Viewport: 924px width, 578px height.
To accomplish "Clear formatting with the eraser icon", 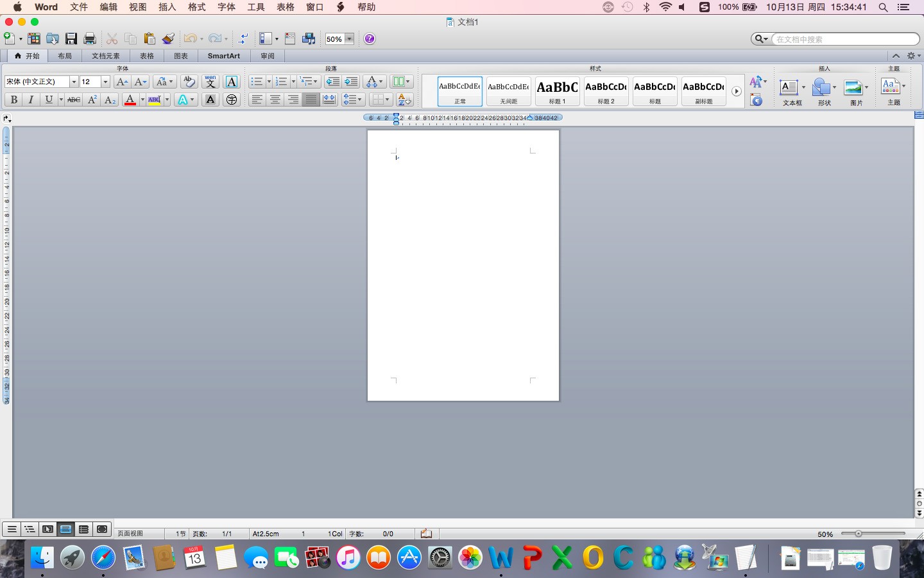I will click(189, 82).
